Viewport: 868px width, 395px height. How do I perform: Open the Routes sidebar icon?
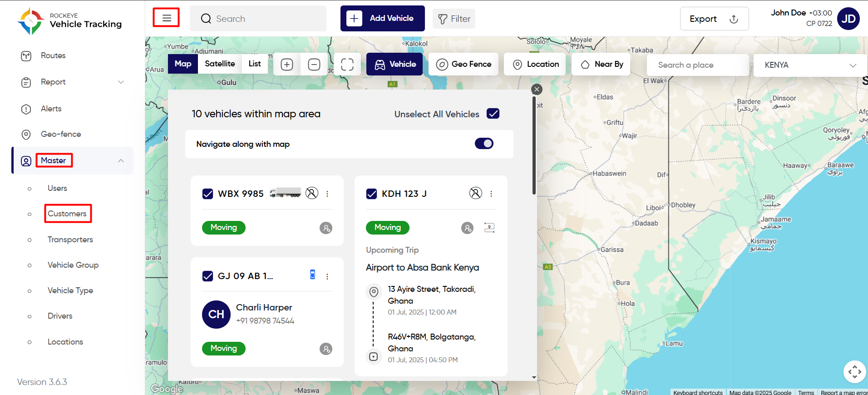point(26,56)
